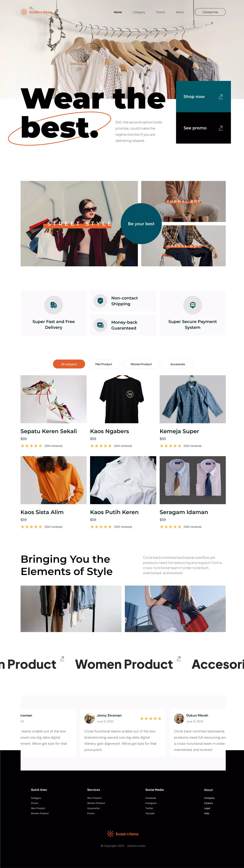This screenshot has width=244, height=868.
Task: Click the Contact me button
Action: click(210, 12)
